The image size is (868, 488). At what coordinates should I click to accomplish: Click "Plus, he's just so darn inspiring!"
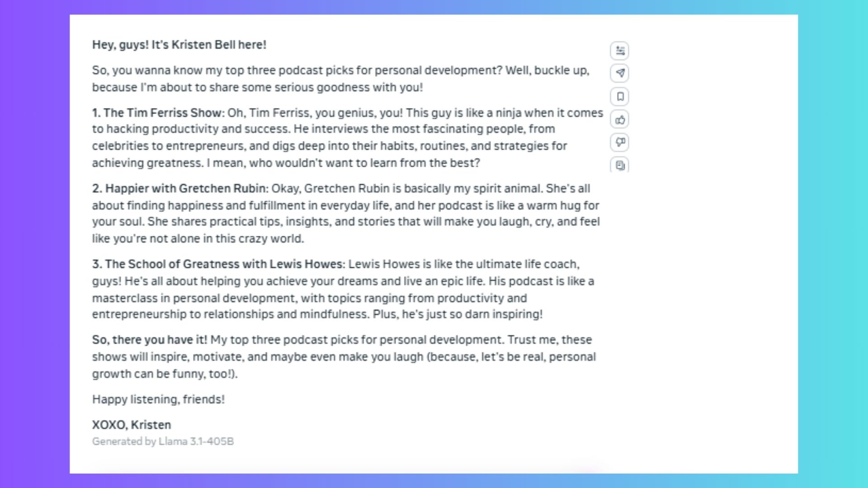(x=457, y=314)
